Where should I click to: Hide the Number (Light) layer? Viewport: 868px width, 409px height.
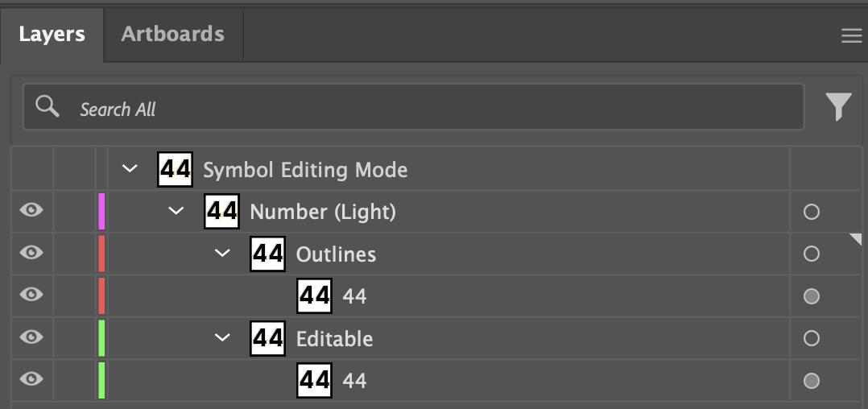tap(31, 211)
